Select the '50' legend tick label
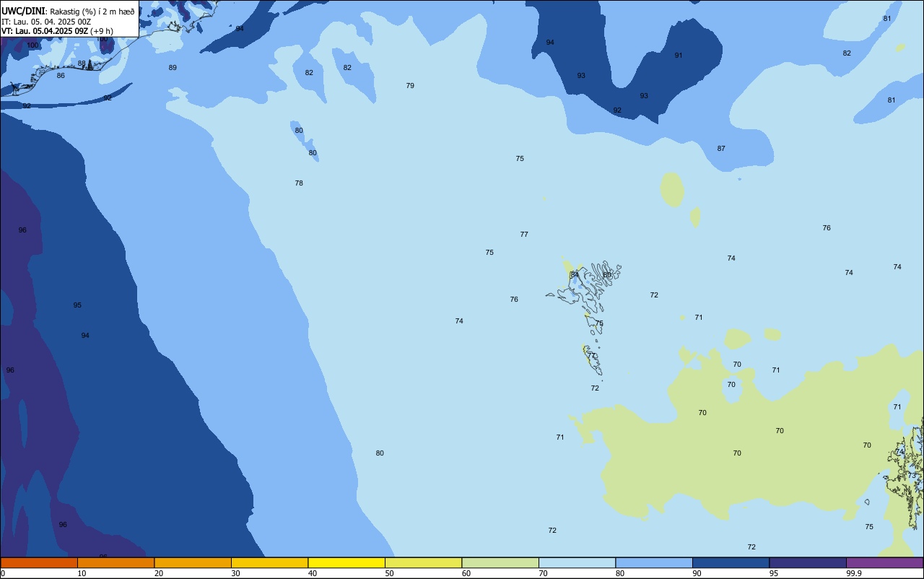Image resolution: width=924 pixels, height=579 pixels. pyautogui.click(x=390, y=573)
